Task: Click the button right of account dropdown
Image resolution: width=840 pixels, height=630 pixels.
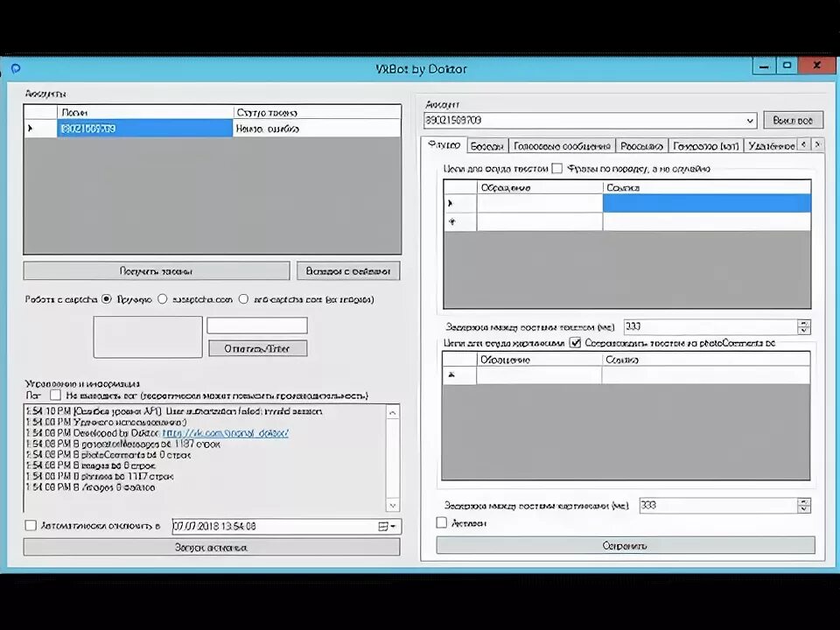Action: click(793, 121)
